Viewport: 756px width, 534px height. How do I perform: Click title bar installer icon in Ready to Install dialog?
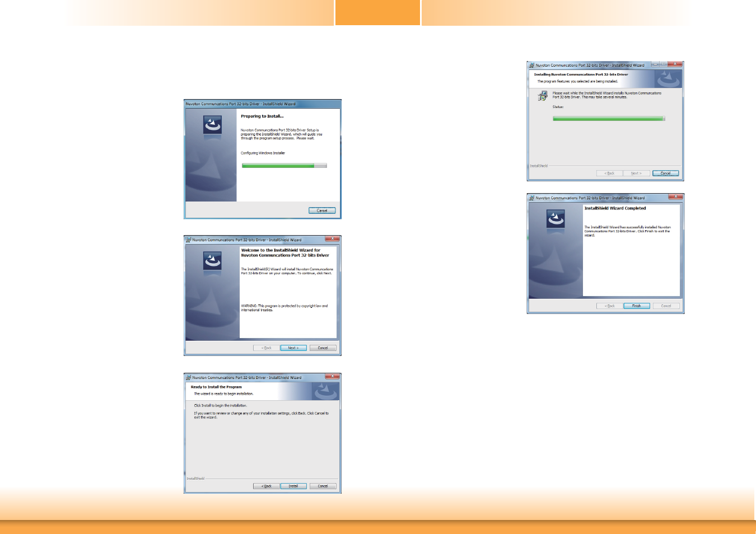[x=189, y=377]
